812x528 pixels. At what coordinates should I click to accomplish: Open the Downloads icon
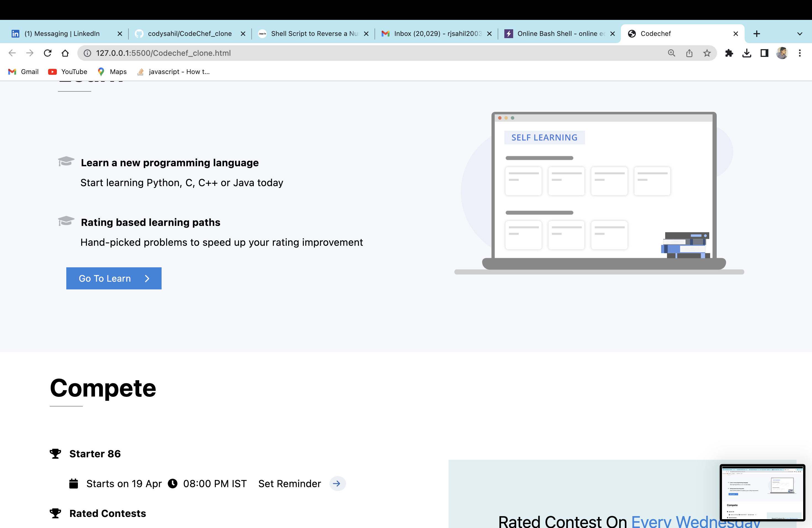[747, 53]
